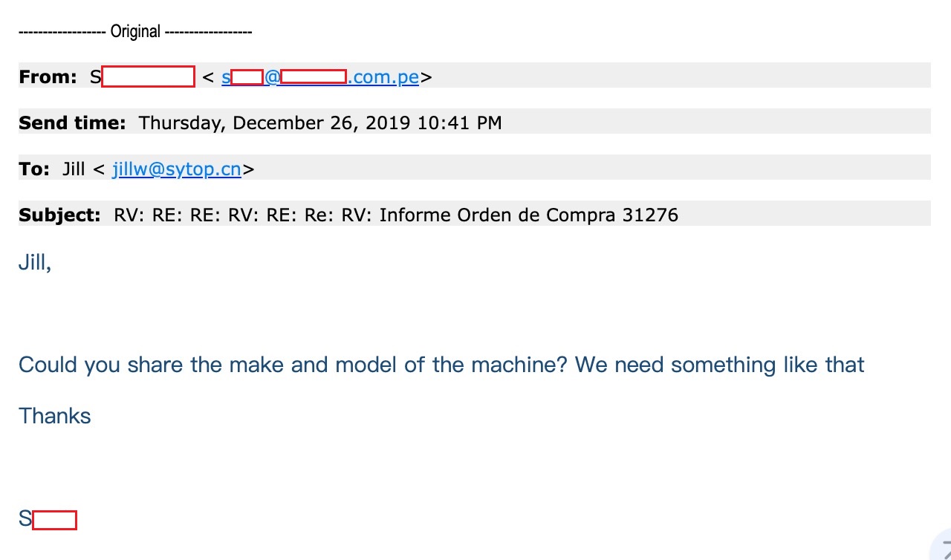Click the greeting 'Jill,' in message body
The height and width of the screenshot is (560, 951).
35,263
